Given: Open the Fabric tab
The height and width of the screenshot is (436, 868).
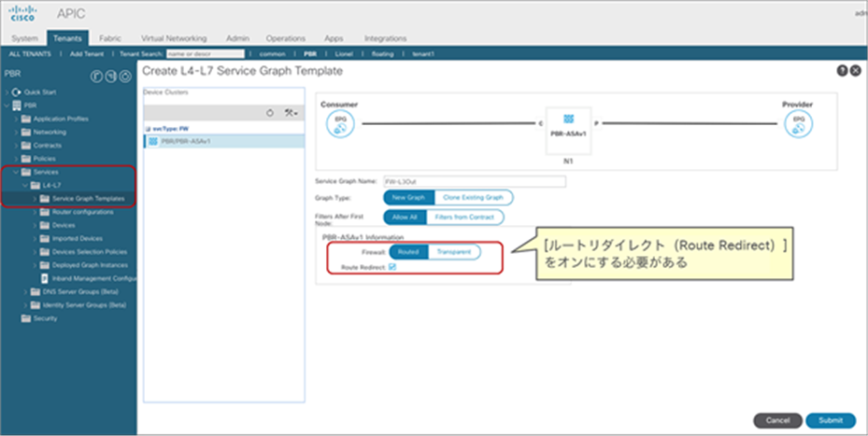Looking at the screenshot, I should pyautogui.click(x=109, y=38).
